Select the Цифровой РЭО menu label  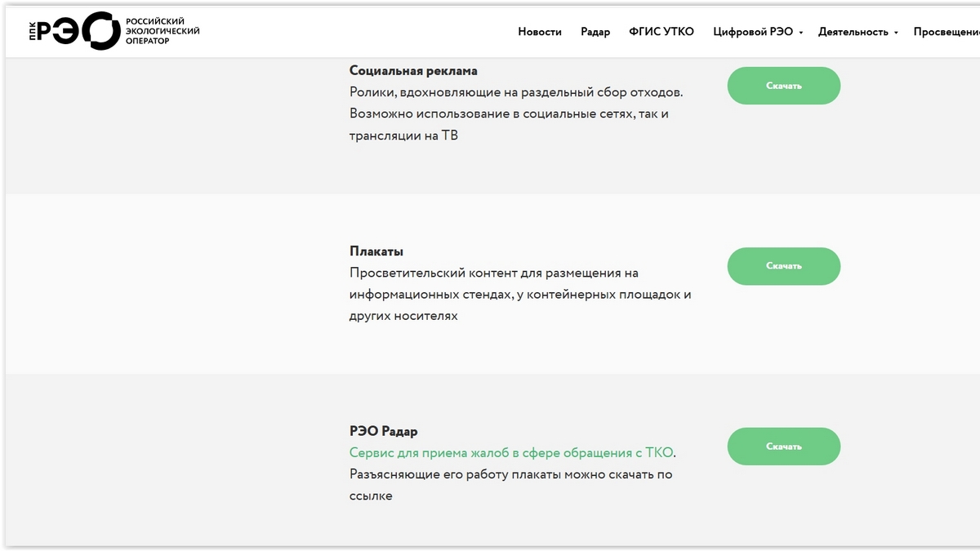coord(752,32)
